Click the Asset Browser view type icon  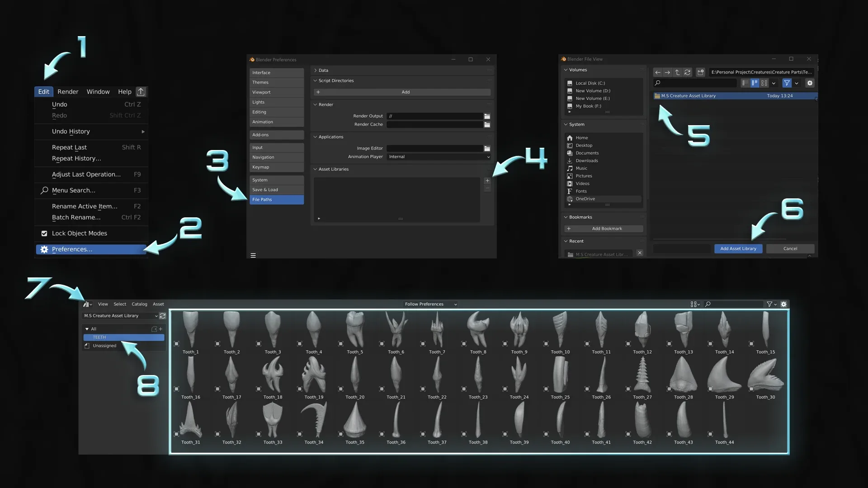coord(86,304)
